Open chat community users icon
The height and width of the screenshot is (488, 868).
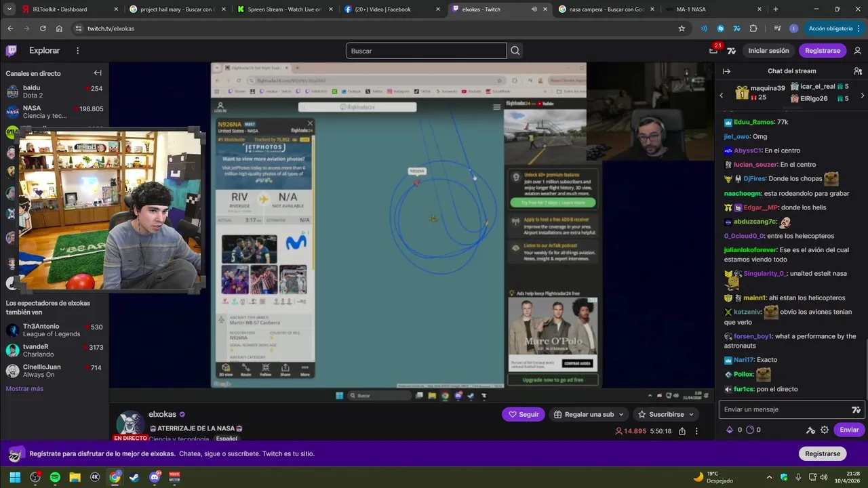click(x=858, y=71)
